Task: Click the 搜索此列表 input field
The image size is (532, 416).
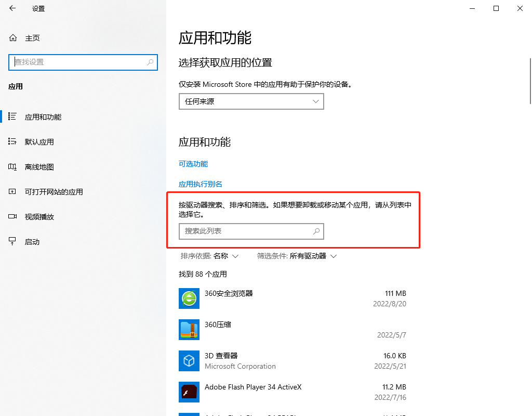Action: 244,231
